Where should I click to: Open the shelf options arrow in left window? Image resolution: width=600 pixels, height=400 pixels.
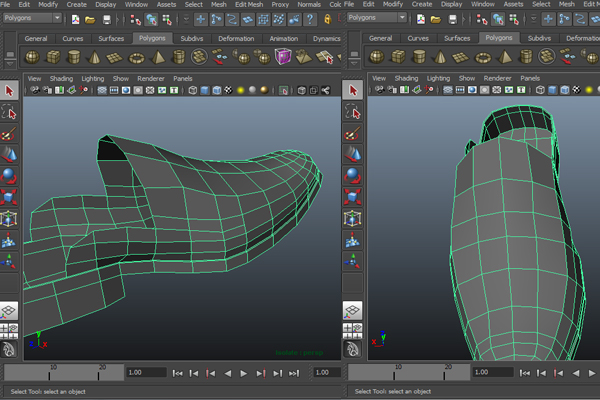[x=10, y=64]
